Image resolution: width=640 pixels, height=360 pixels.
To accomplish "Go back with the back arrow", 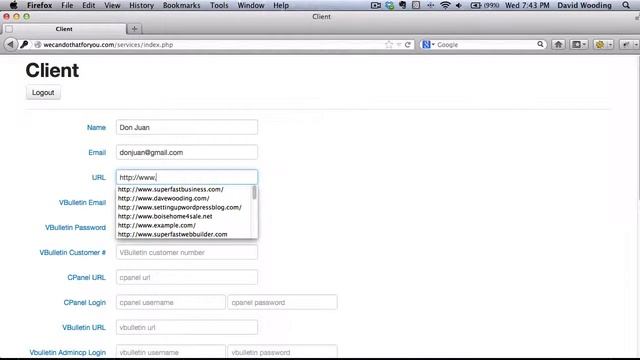I will tap(11, 44).
